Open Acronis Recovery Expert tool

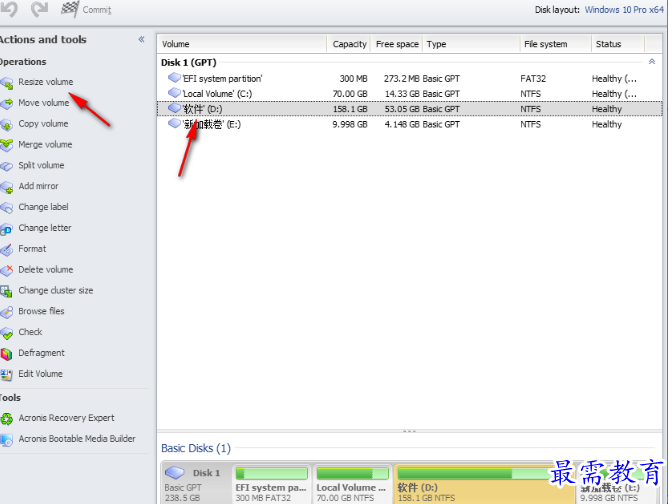coord(66,418)
